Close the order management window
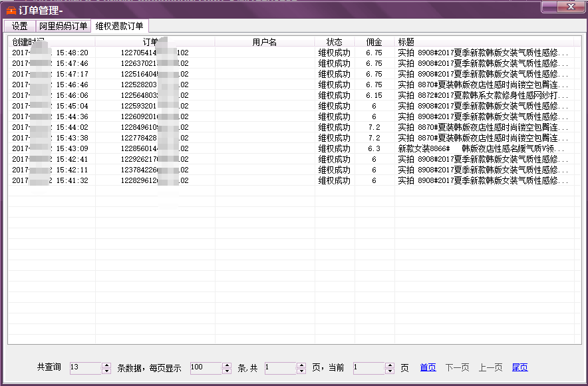This screenshot has width=588, height=386. [567, 7]
